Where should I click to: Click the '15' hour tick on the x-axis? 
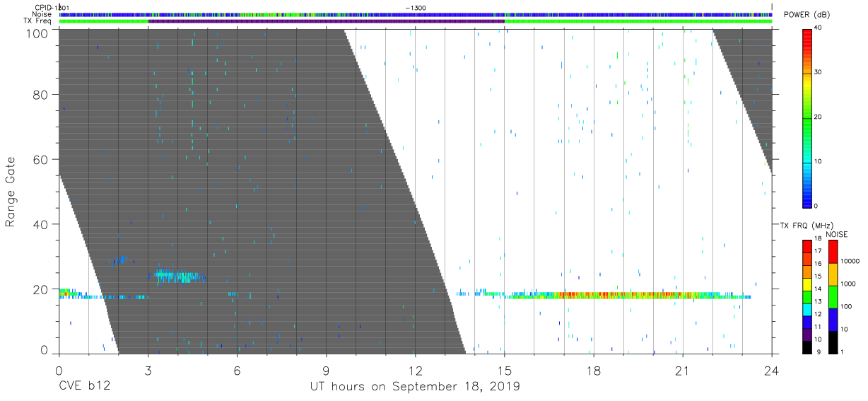point(505,371)
